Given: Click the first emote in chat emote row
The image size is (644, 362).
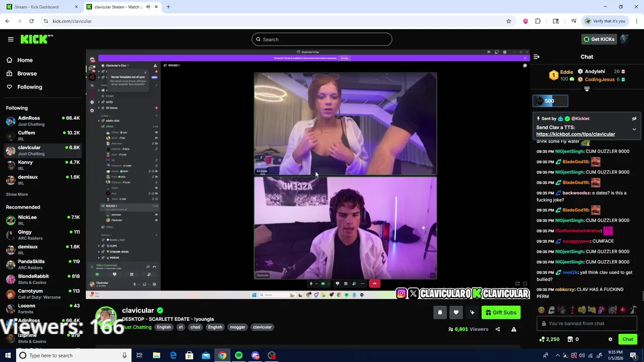Looking at the screenshot, I should [541, 310].
